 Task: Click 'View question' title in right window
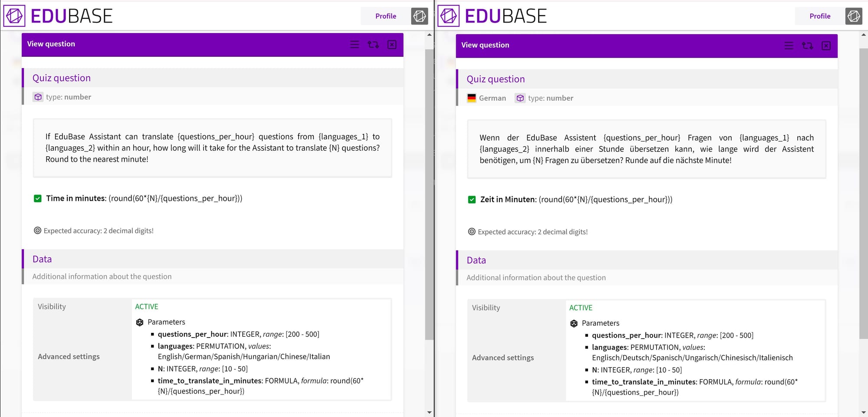485,45
